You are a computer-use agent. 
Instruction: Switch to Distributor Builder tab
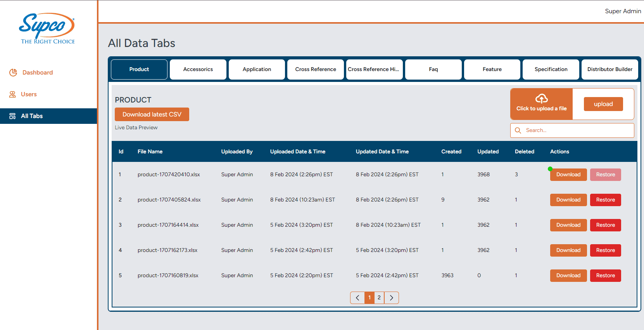click(x=610, y=69)
